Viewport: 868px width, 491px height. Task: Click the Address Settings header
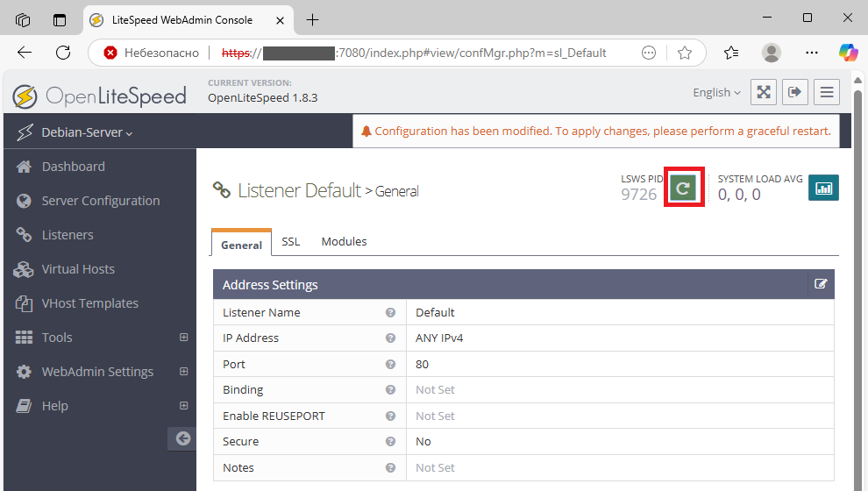click(x=523, y=285)
